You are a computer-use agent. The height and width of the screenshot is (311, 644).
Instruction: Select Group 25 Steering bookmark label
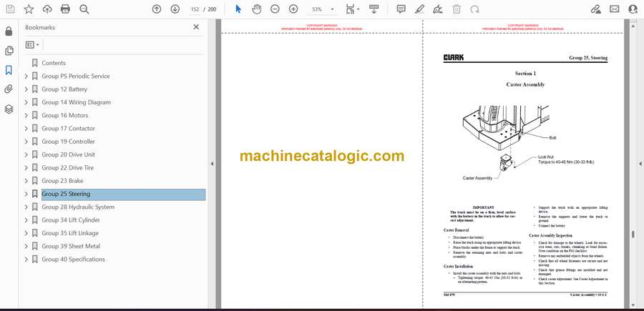[66, 194]
